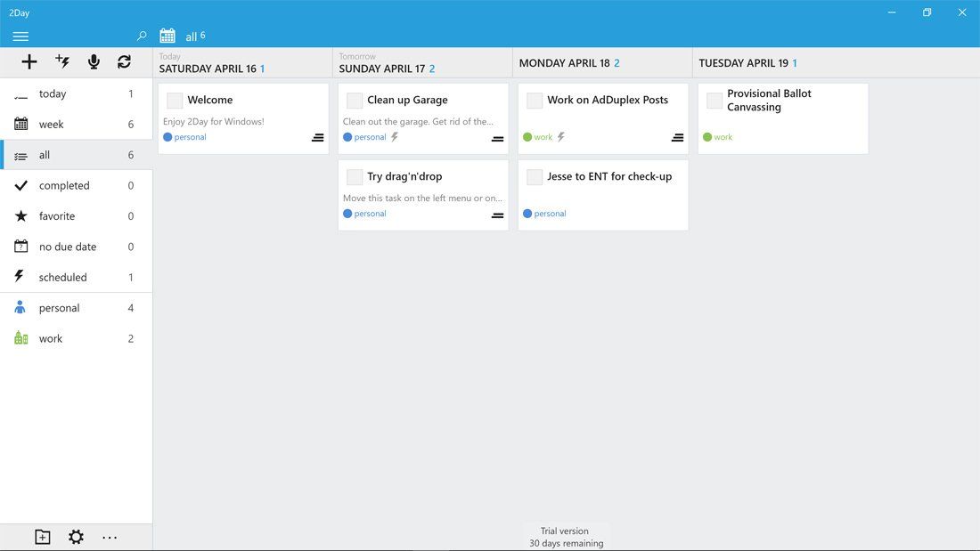
Task: Expand notes on the Try drag'n'drop card
Action: [497, 215]
